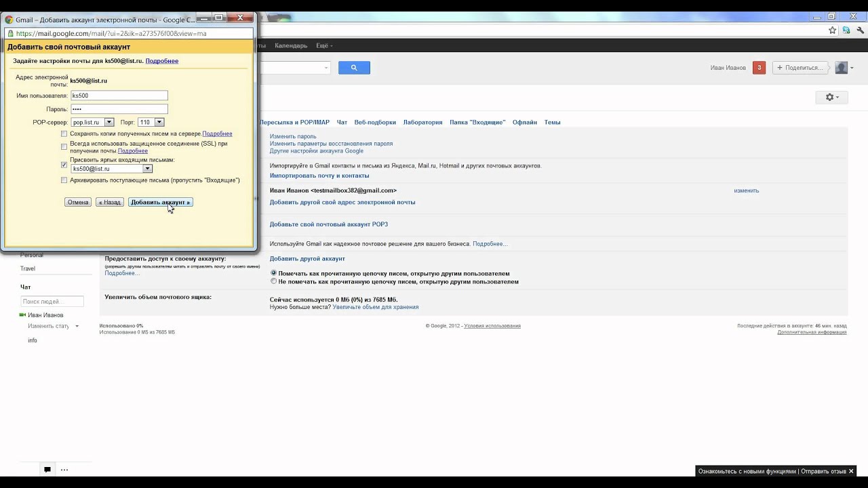Image resolution: width=868 pixels, height=488 pixels.
Task: Open Подробнее link next to ks500@list.ru heading
Action: click(162, 61)
